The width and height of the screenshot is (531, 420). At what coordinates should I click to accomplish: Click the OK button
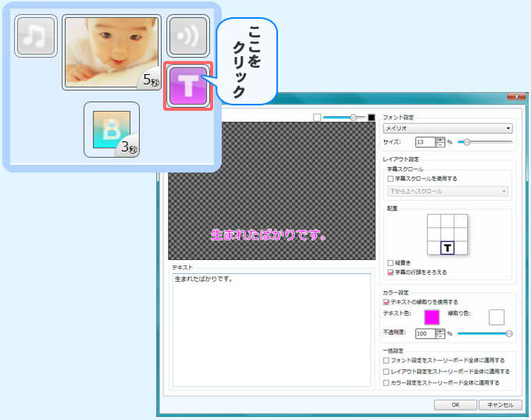click(455, 404)
